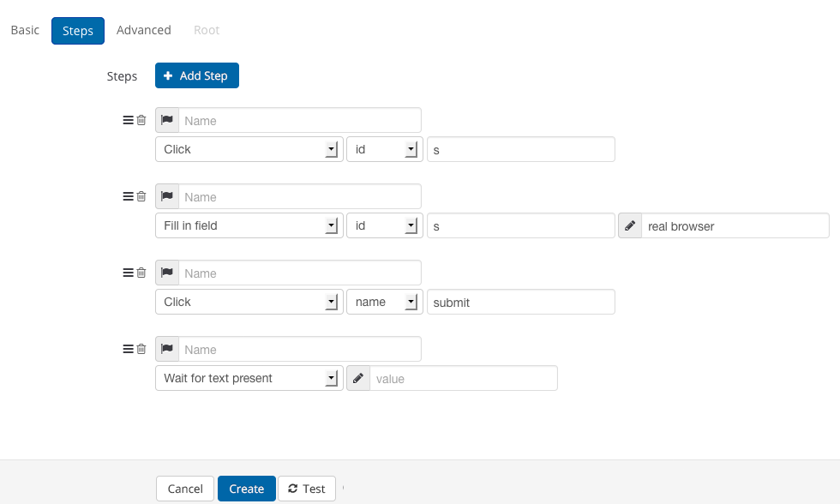The width and height of the screenshot is (840, 504).
Task: Click reorder handle of Fill in field step
Action: click(x=128, y=196)
